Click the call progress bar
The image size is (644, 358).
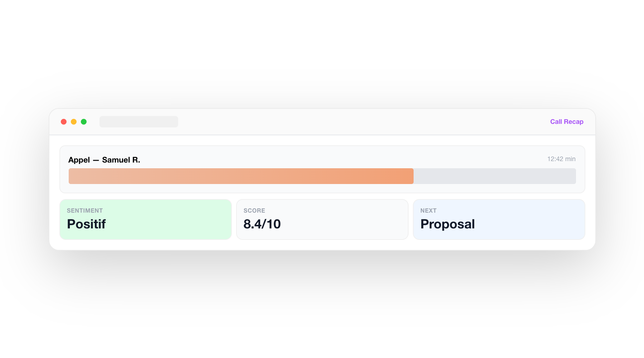click(322, 176)
